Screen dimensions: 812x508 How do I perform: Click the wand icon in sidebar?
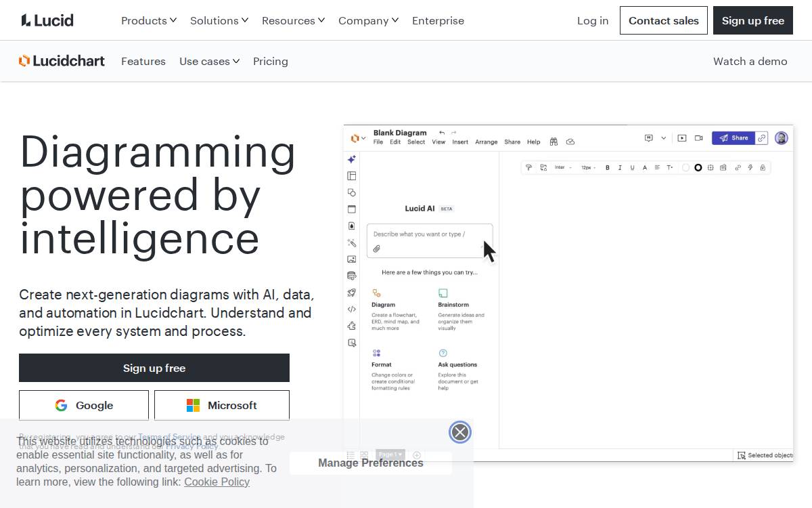click(x=352, y=242)
